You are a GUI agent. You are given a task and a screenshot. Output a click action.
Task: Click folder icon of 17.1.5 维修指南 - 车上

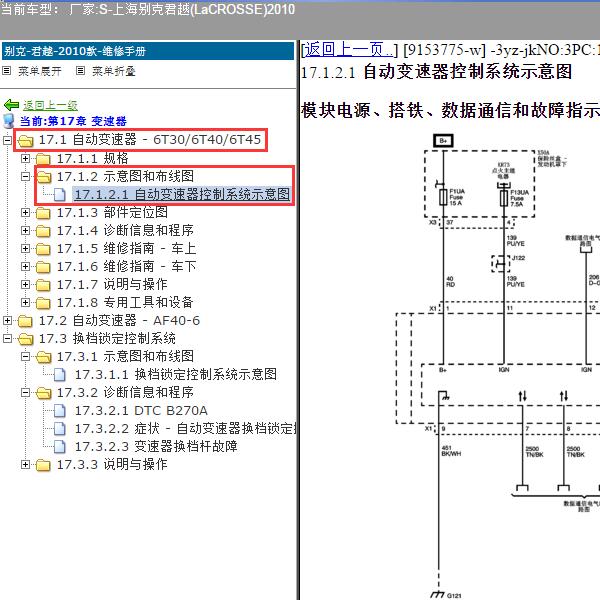click(43, 249)
